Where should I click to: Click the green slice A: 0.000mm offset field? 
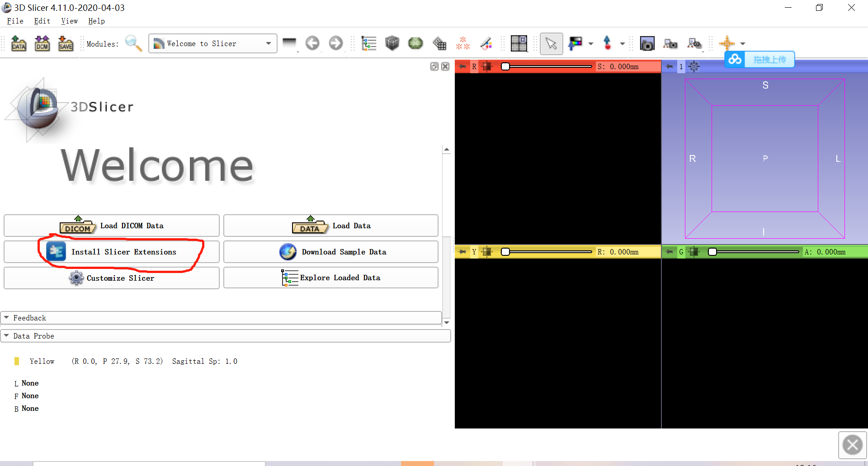[835, 252]
